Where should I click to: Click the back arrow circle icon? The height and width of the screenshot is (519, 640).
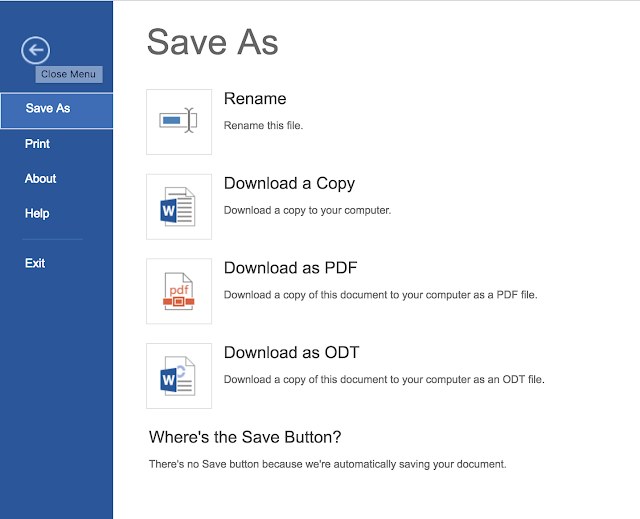click(x=36, y=50)
